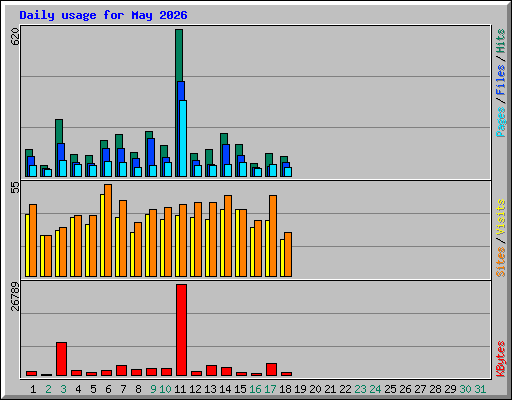Click day 7 on the x-axis
Viewport: 512px width, 400px height.
123,389
